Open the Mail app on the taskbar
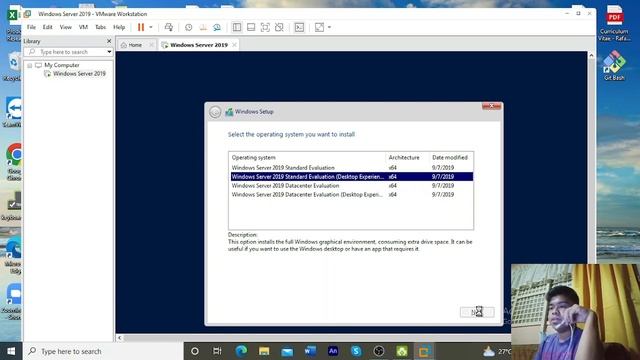This screenshot has width=640, height=360. click(x=287, y=351)
